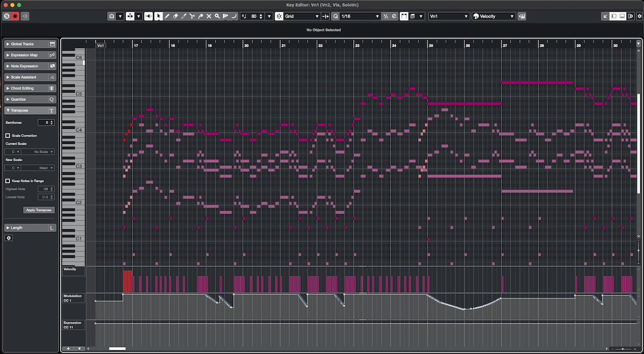Select the Split scissors tool
The width and height of the screenshot is (644, 354).
[192, 16]
